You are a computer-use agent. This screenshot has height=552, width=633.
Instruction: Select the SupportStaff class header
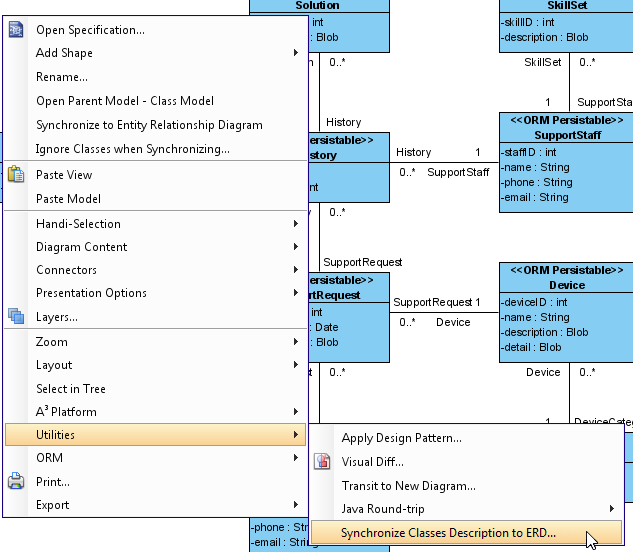tap(566, 128)
